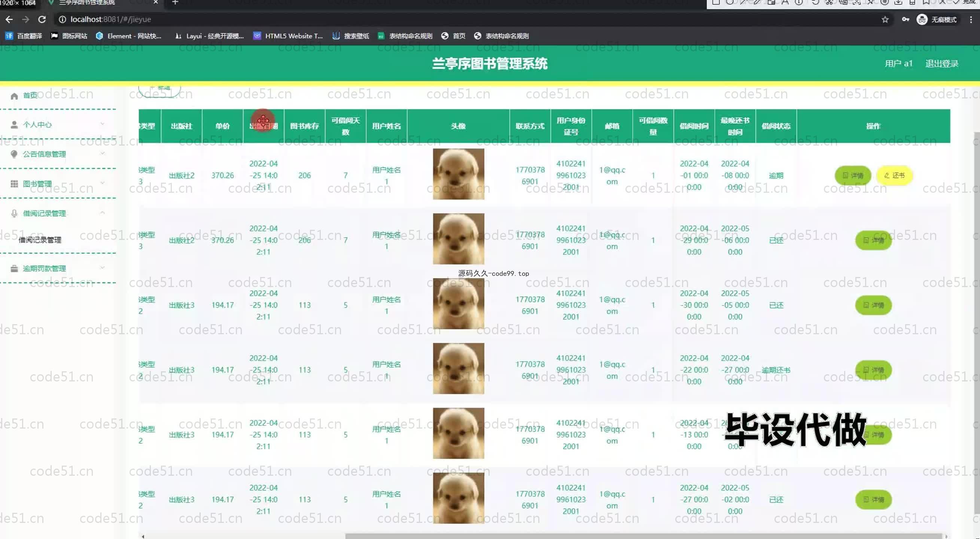980x539 pixels.
Task: Click the 图书库存 column header
Action: (304, 126)
